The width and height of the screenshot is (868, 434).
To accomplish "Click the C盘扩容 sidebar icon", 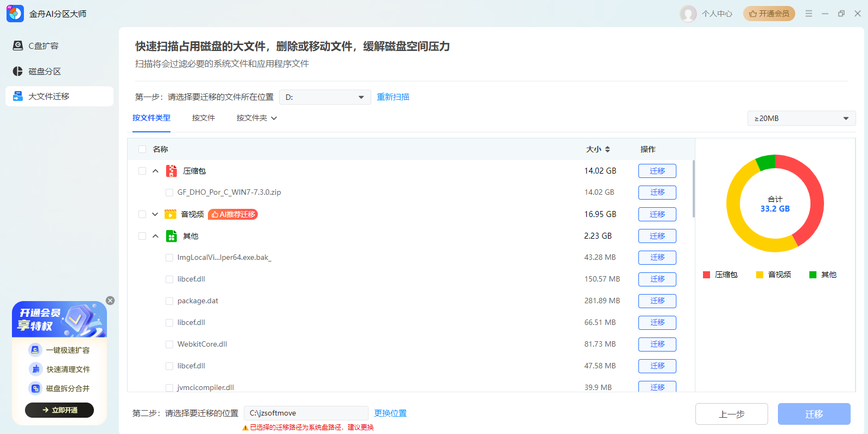I will [18, 46].
